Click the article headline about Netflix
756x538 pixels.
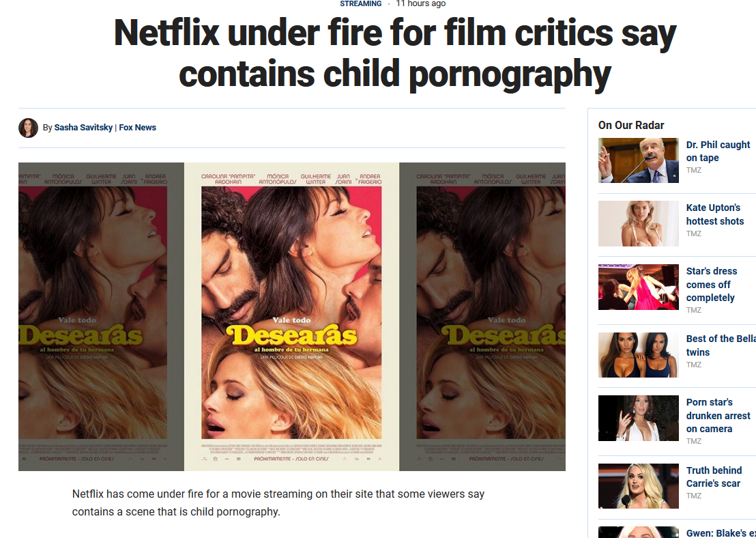click(395, 53)
